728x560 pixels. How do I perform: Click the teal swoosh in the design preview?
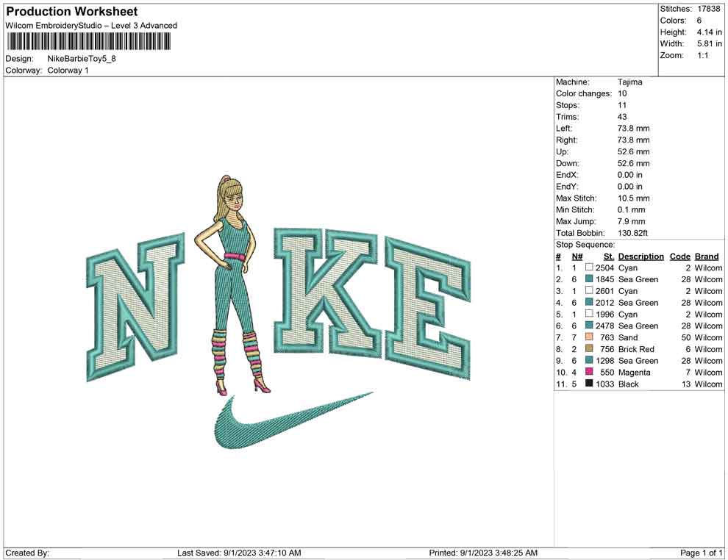[293, 421]
